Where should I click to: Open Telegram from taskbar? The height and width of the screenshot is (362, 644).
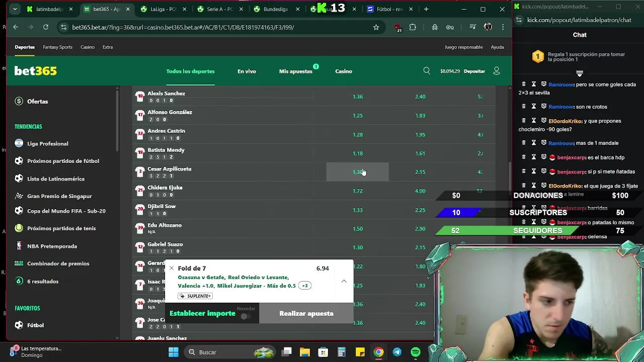click(397, 352)
